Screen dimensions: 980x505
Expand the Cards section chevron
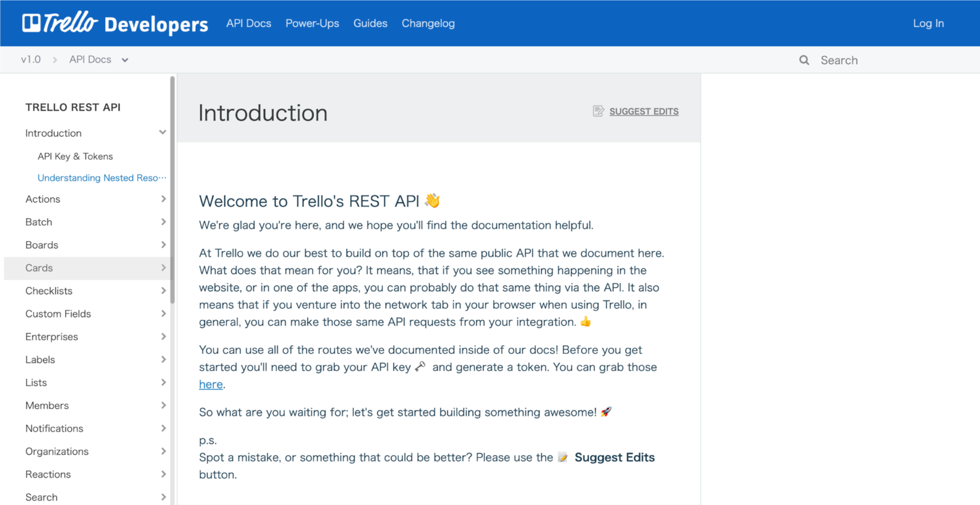(163, 268)
